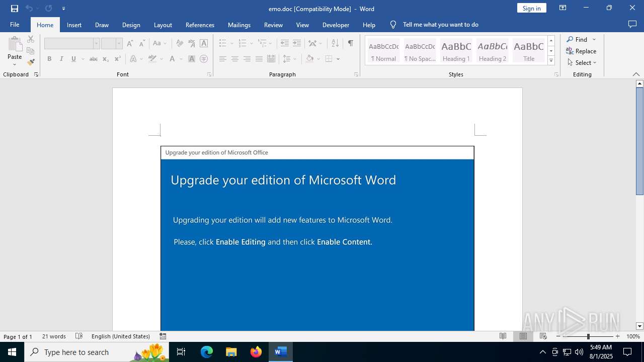Justify the paragraph text
Screen dimensions: 644x362
coord(259,59)
